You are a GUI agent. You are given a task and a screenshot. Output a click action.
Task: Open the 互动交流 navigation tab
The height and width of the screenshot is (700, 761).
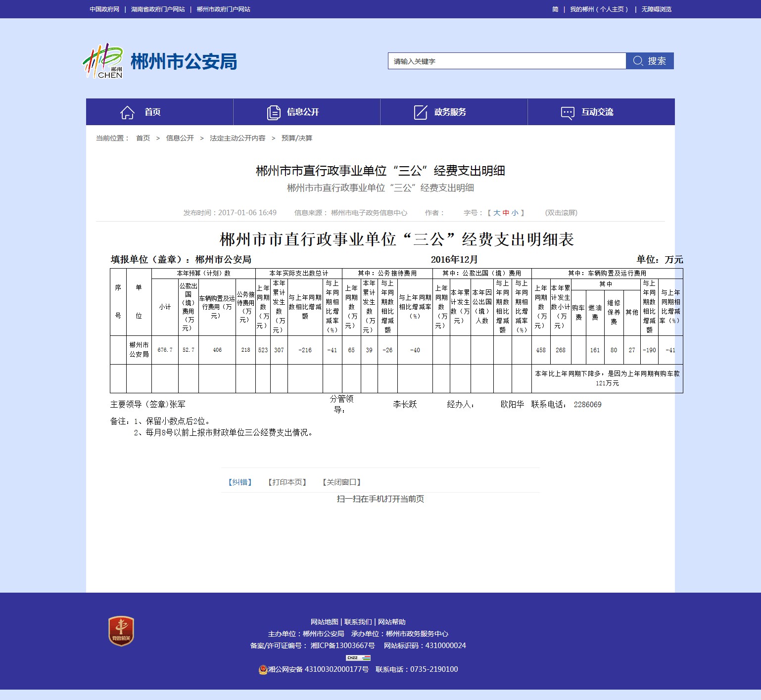(601, 112)
